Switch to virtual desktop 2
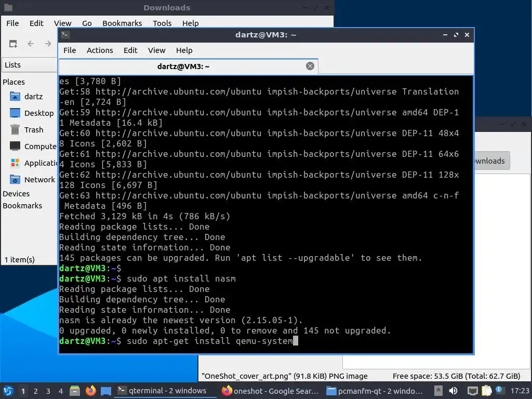Screen dimensions: 532x399 click(36, 391)
